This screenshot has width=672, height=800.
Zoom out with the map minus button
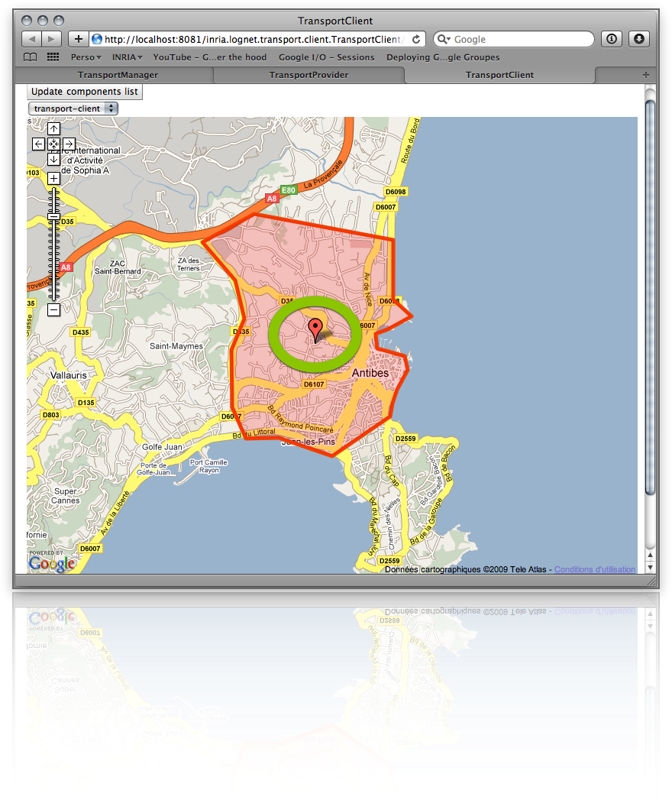click(x=53, y=309)
